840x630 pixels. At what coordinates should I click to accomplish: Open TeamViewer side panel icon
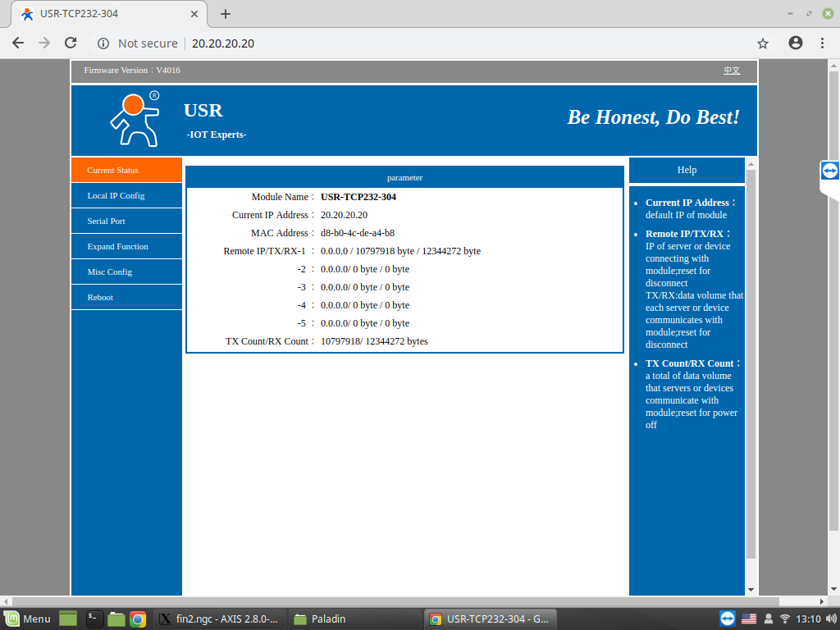click(830, 171)
